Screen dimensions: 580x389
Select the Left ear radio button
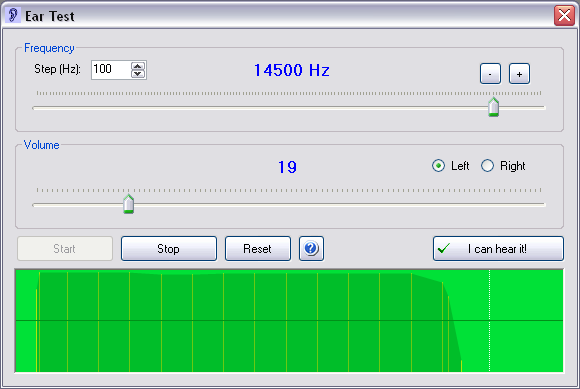438,166
